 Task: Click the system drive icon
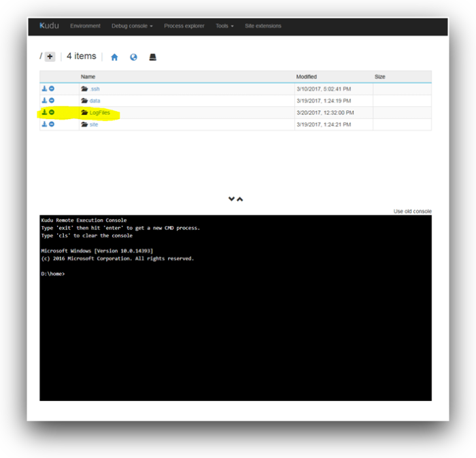click(153, 57)
